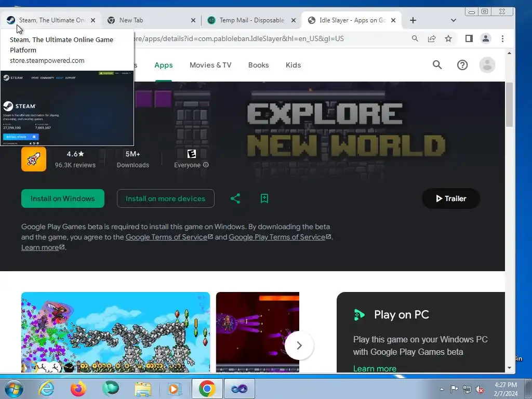The width and height of the screenshot is (532, 399).
Task: Play the Trailer video
Action: (x=451, y=198)
